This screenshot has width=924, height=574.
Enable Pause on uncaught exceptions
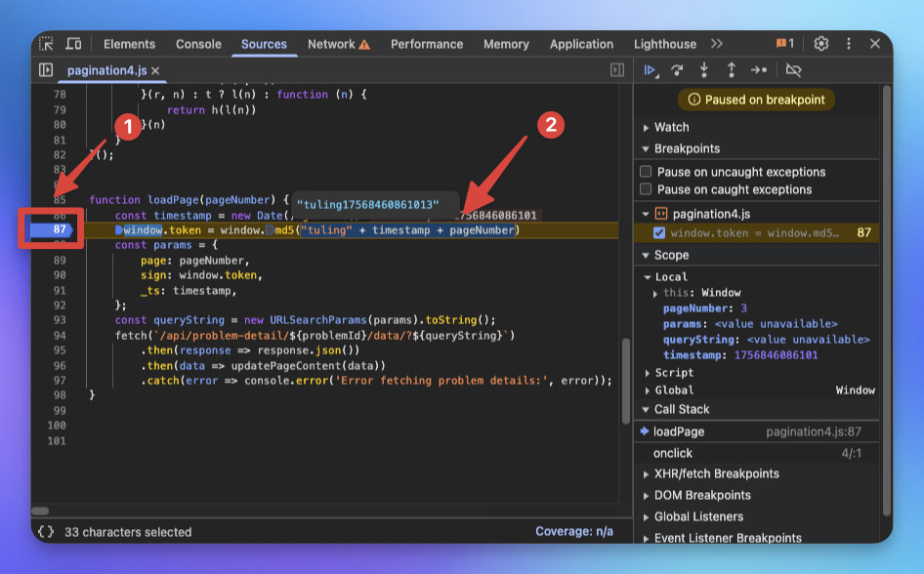tap(646, 171)
